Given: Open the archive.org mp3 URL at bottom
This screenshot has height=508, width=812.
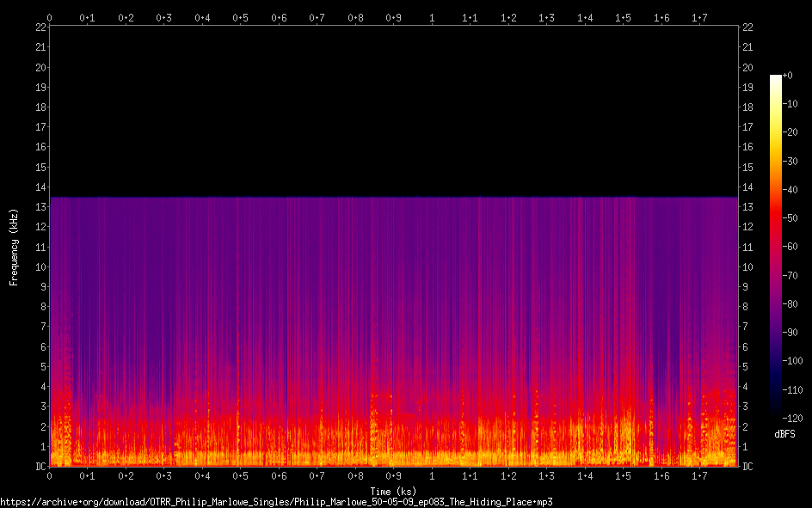Looking at the screenshot, I should pos(275,501).
